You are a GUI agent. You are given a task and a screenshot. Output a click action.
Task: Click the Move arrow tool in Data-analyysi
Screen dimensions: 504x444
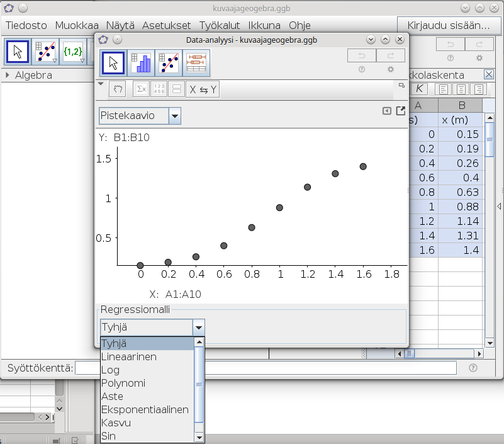click(x=113, y=62)
